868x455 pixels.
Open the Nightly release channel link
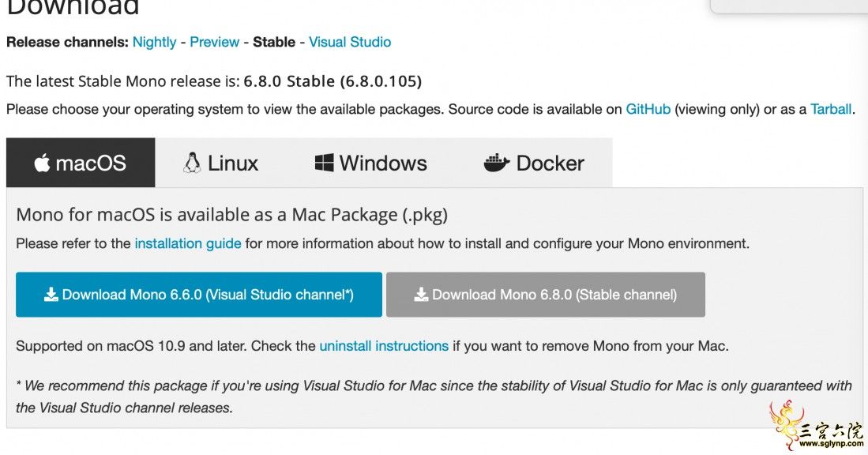(x=155, y=42)
